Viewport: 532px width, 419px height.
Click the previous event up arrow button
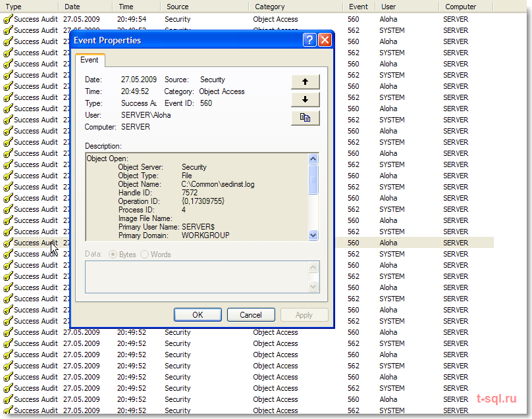(305, 82)
